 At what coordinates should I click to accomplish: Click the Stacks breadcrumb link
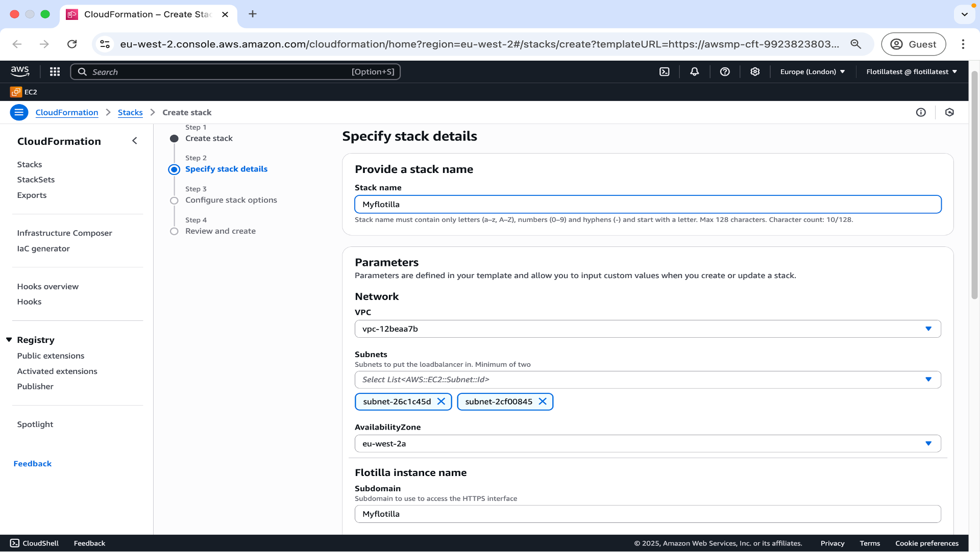[x=130, y=112]
